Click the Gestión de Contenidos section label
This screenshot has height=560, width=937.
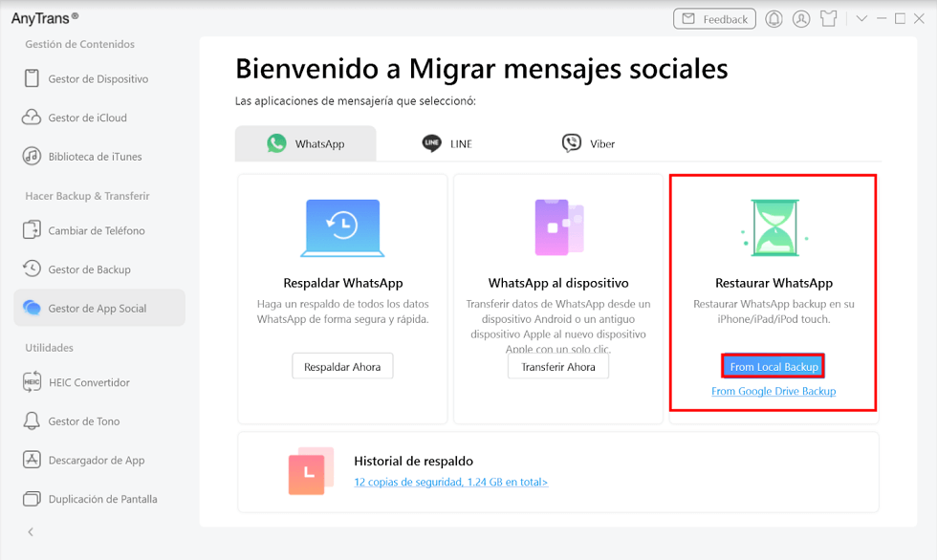[79, 44]
